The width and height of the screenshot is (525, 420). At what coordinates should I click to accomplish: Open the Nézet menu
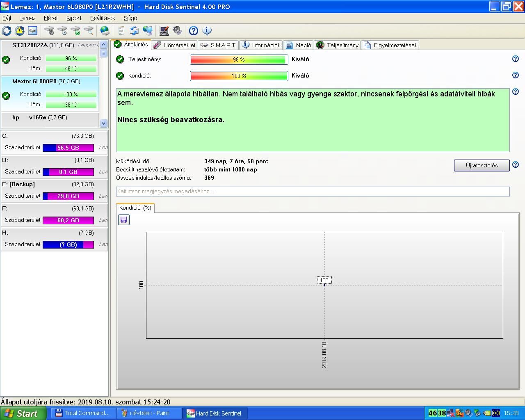point(51,18)
